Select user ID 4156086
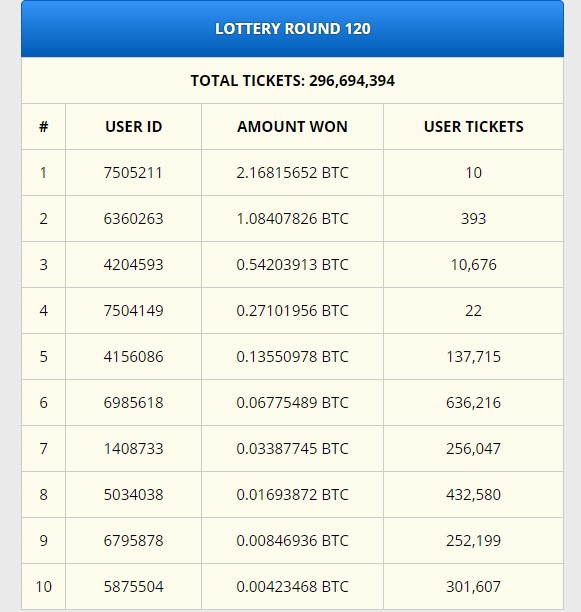 (x=133, y=357)
